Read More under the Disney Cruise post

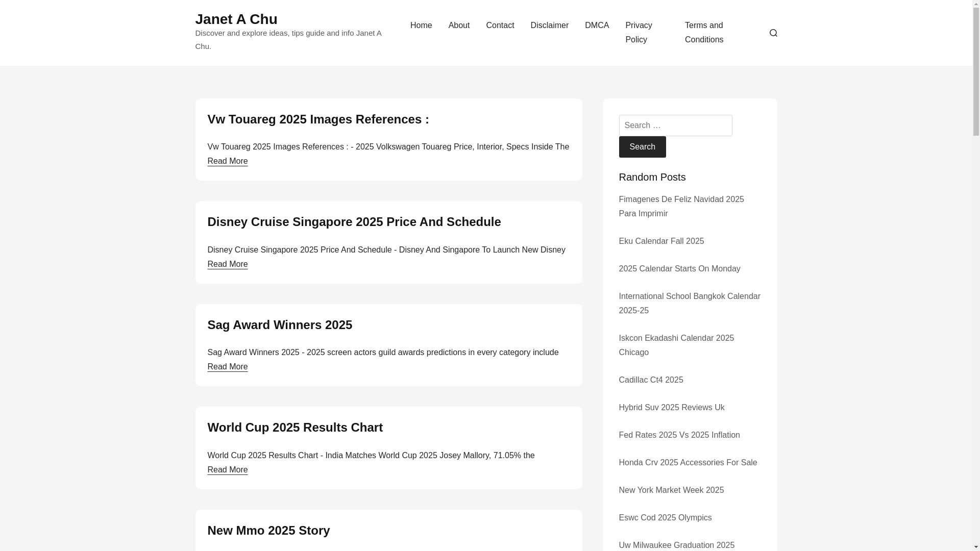click(227, 264)
